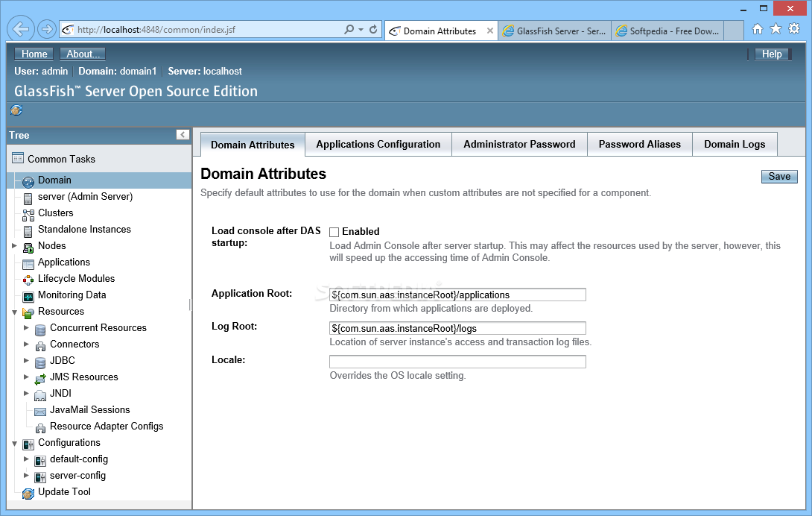Viewport: 812px width, 516px height.
Task: Click the address bar search magnifier icon
Action: [x=349, y=30]
